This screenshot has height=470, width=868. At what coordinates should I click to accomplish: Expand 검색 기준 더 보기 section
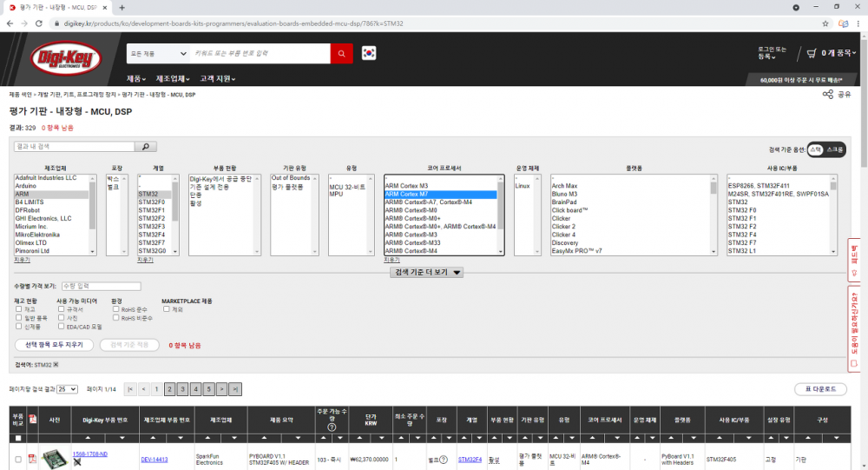coord(428,273)
